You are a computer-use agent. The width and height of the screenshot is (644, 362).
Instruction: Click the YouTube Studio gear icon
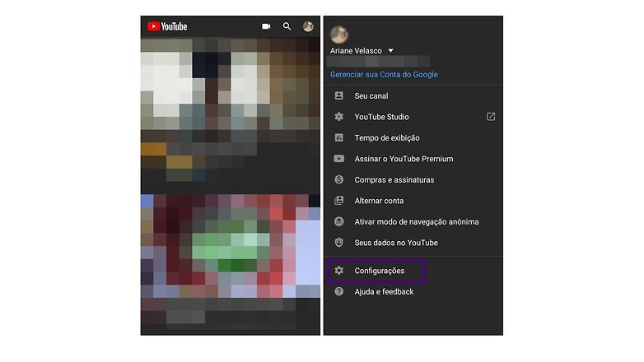[338, 117]
